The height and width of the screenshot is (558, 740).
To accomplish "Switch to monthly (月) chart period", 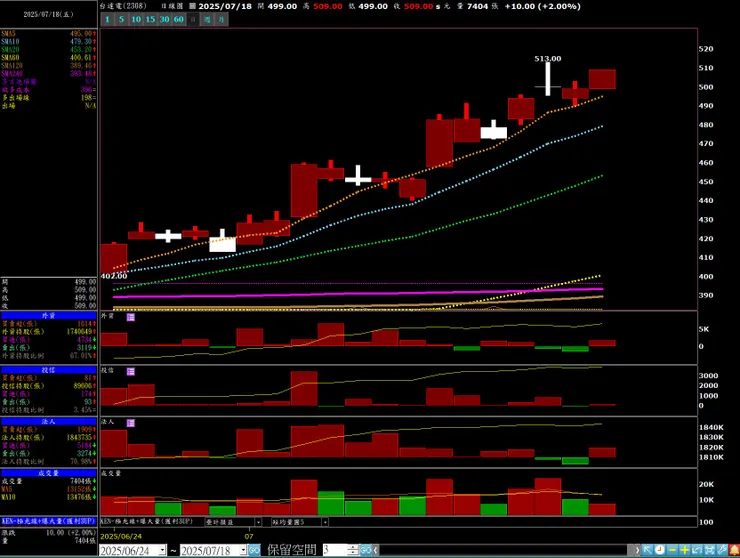I will [221, 19].
